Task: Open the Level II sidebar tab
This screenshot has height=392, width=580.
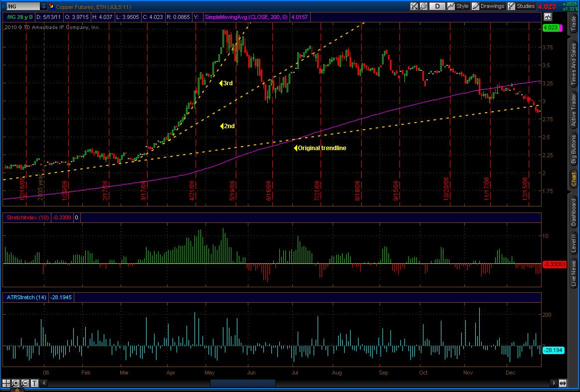Action: pos(574,243)
